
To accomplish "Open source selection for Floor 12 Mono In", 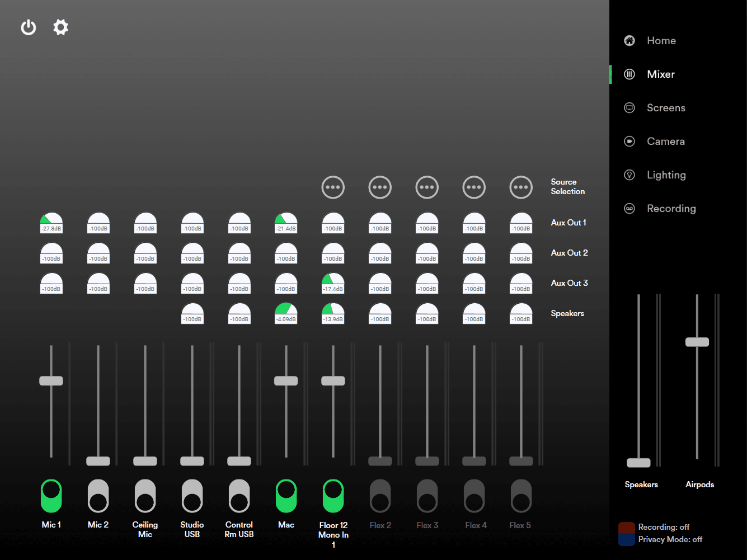I will click(x=333, y=187).
